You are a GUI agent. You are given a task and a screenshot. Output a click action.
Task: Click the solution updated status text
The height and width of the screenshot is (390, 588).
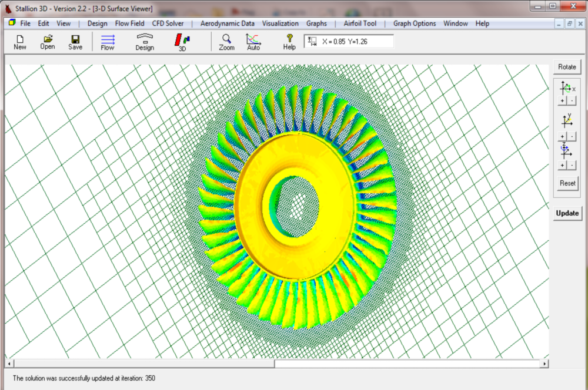click(x=84, y=378)
